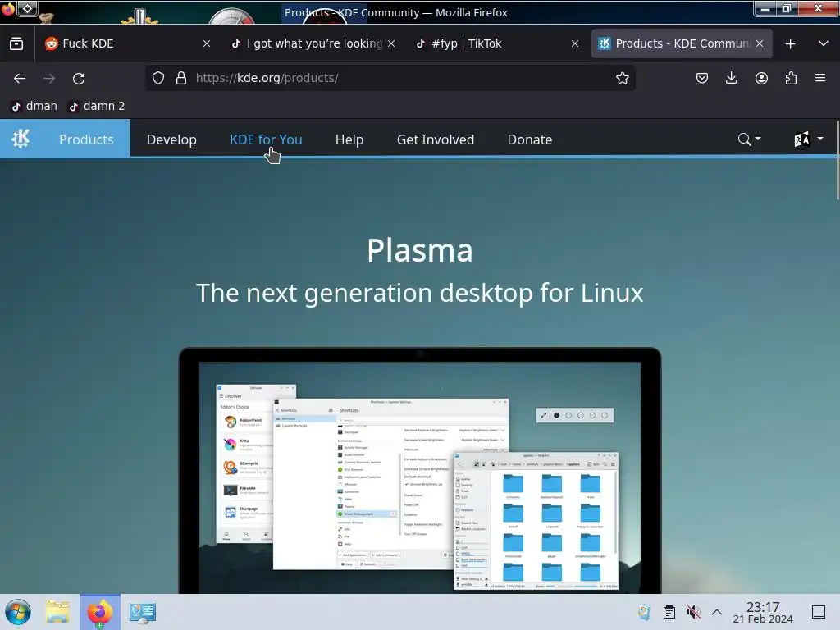Open the Develop nav menu
Viewport: 840px width, 630px height.
point(171,139)
